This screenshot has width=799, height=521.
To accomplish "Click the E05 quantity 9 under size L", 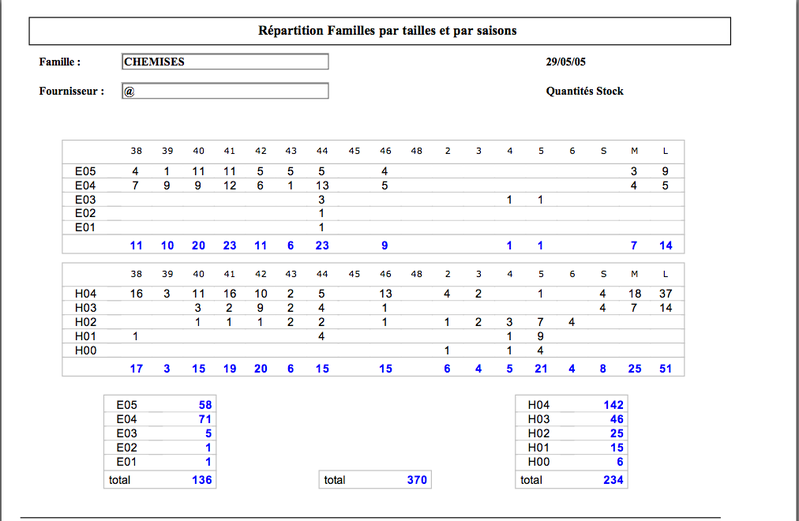I will 665,171.
